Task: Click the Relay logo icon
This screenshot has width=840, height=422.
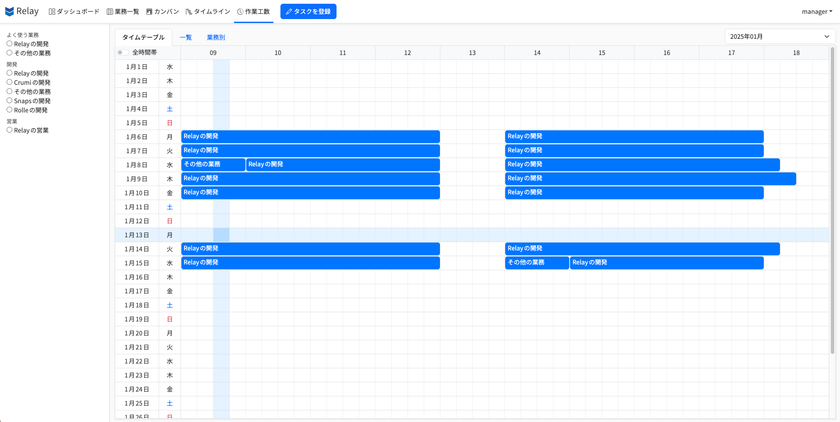Action: click(x=9, y=11)
